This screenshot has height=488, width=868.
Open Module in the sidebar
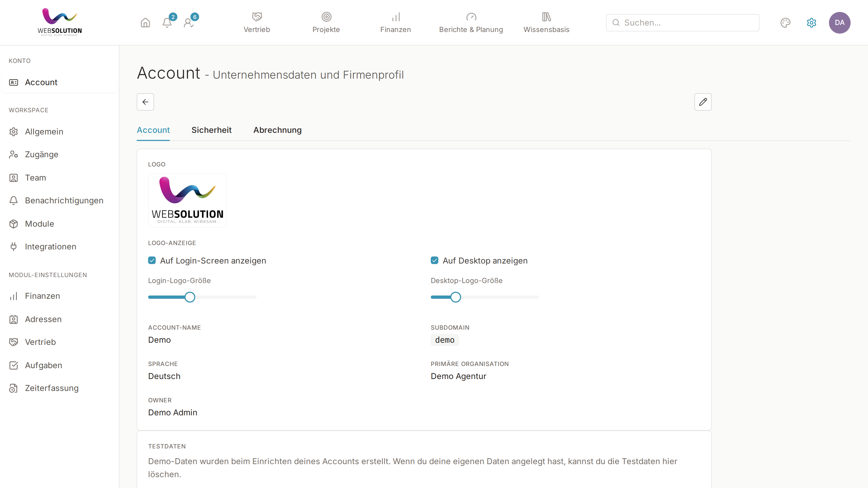[59, 224]
